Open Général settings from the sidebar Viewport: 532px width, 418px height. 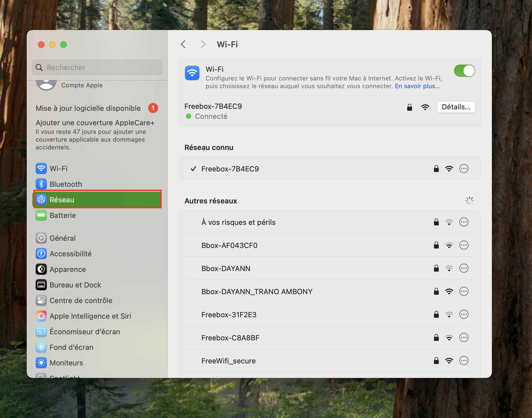[x=41, y=238]
